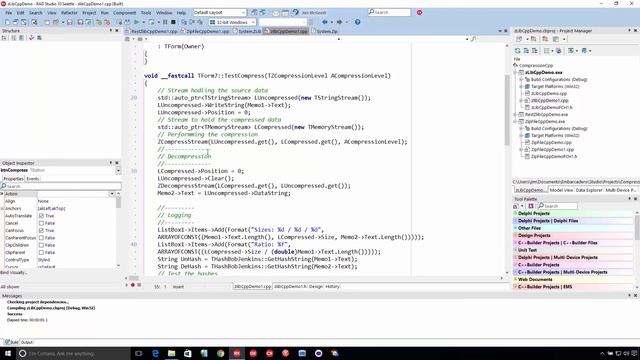
Task: Click the Pause toolbar icon
Action: tap(165, 22)
